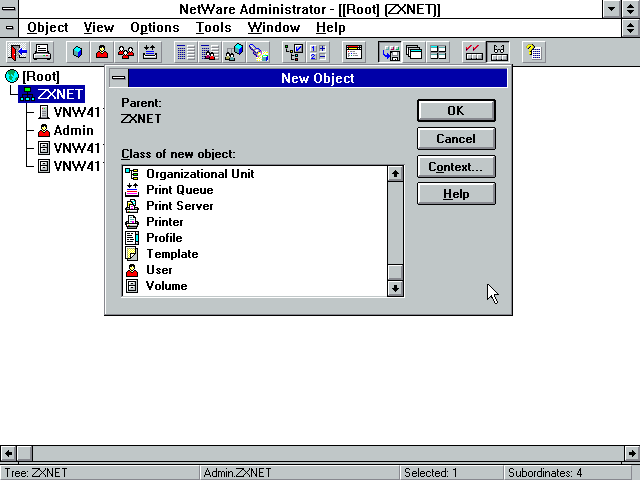
Task: Open document window control menu beside Object
Action: (9, 28)
